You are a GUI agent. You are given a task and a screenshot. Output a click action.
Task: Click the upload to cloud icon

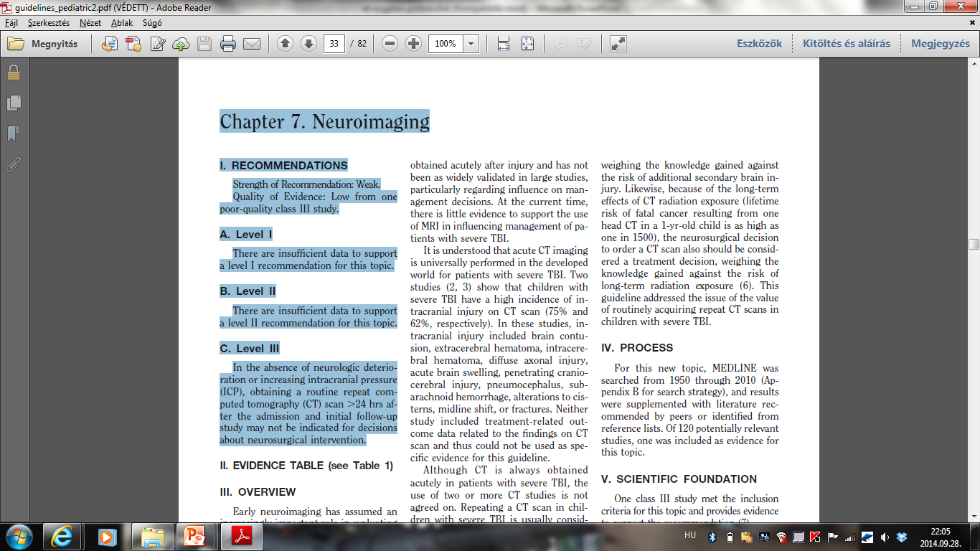pyautogui.click(x=181, y=44)
